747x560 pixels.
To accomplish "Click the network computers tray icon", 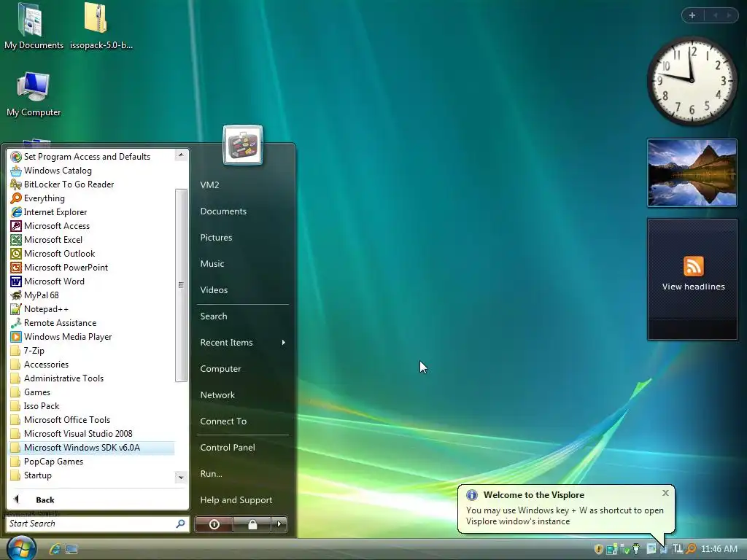I will point(612,549).
